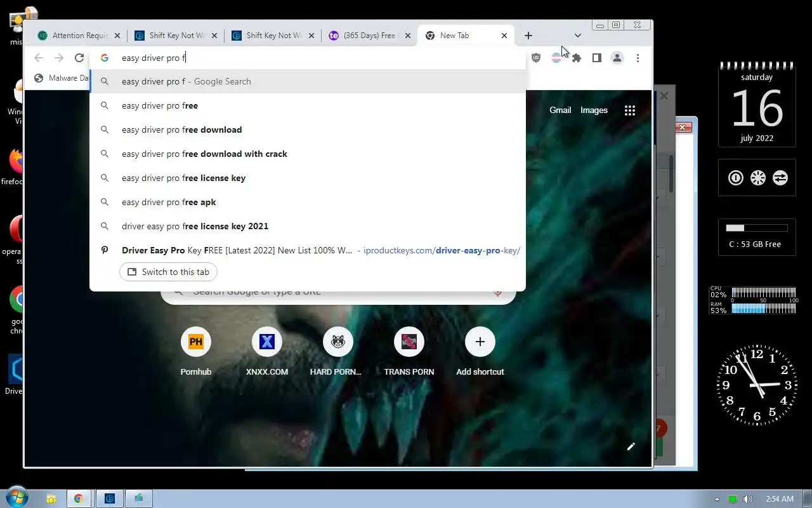
Task: Select 'driver easy pro free license key 2021'
Action: point(308,226)
